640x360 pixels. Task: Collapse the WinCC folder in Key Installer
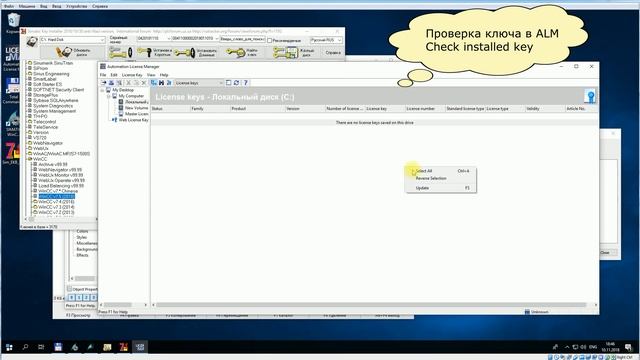(29, 159)
